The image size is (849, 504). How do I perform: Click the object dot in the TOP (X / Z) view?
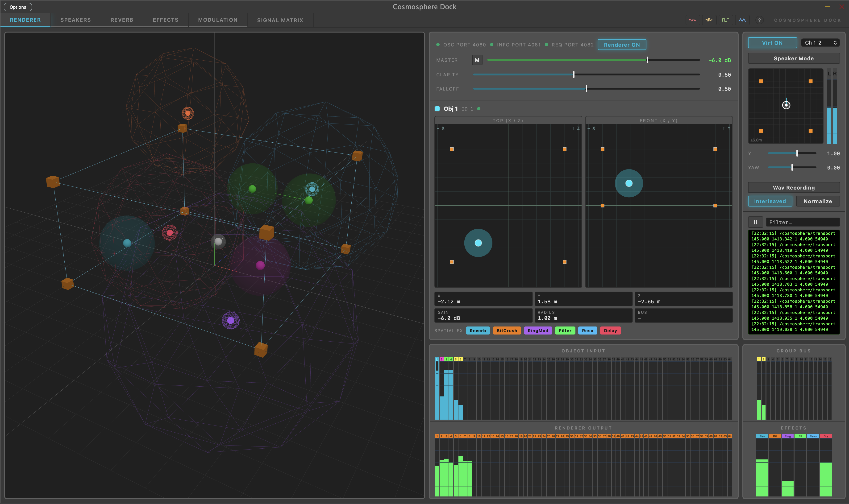click(478, 243)
